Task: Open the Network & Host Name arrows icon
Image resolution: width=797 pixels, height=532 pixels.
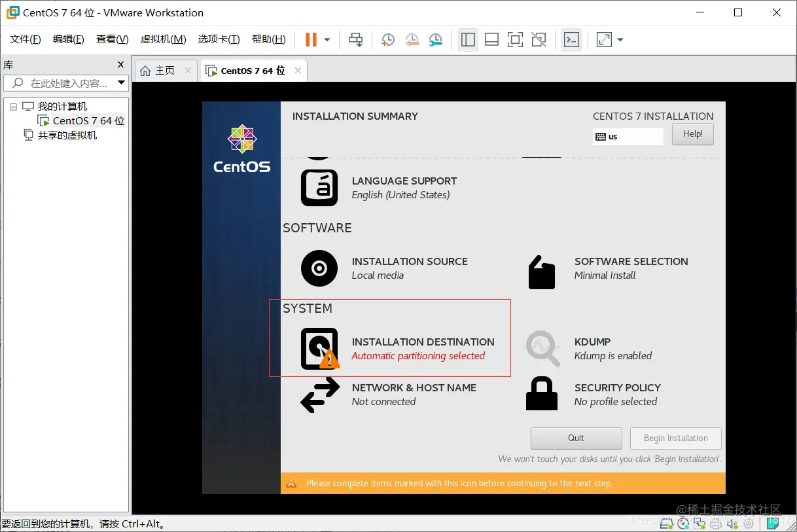Action: pyautogui.click(x=320, y=395)
